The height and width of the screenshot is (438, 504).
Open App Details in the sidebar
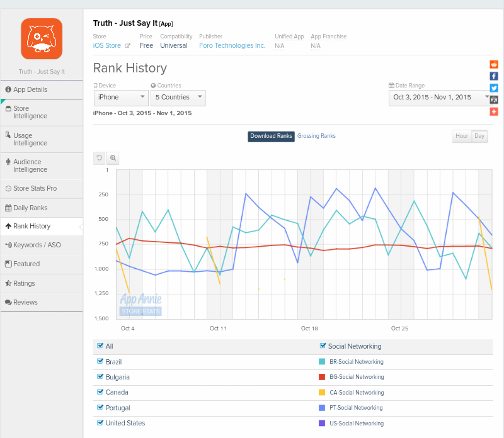pos(42,89)
